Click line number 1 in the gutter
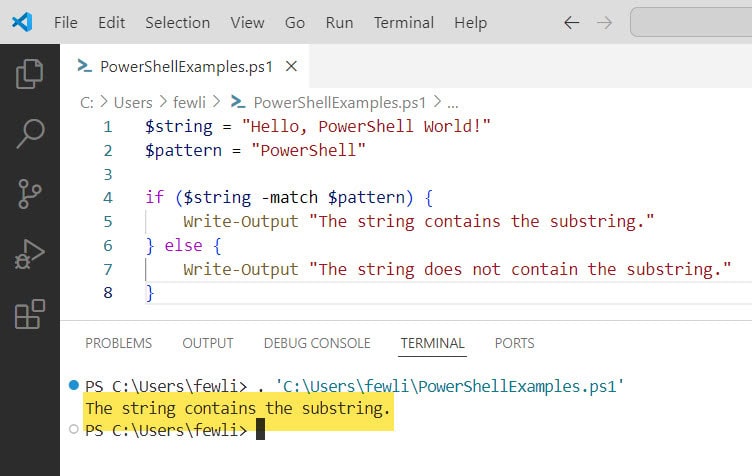The image size is (752, 476). pos(108,127)
